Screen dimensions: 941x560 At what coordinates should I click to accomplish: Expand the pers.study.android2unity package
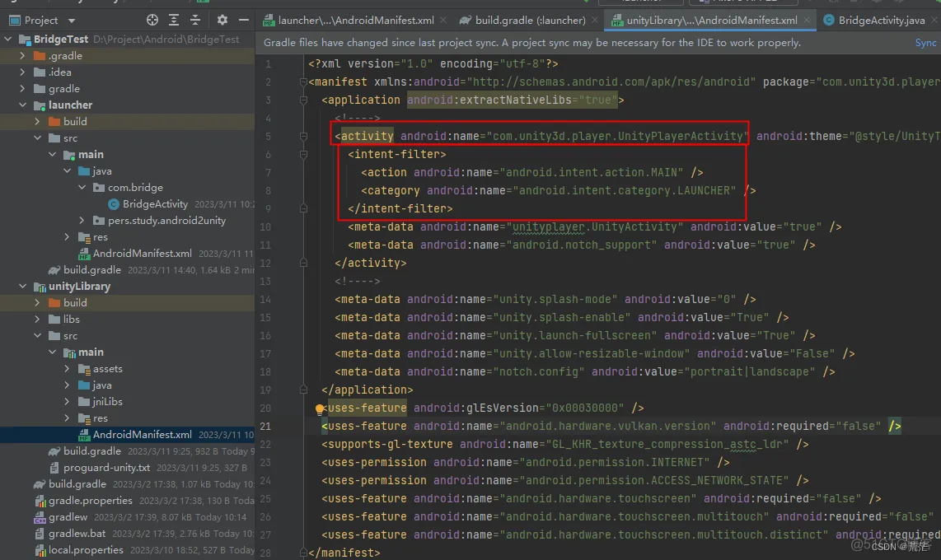click(x=82, y=221)
